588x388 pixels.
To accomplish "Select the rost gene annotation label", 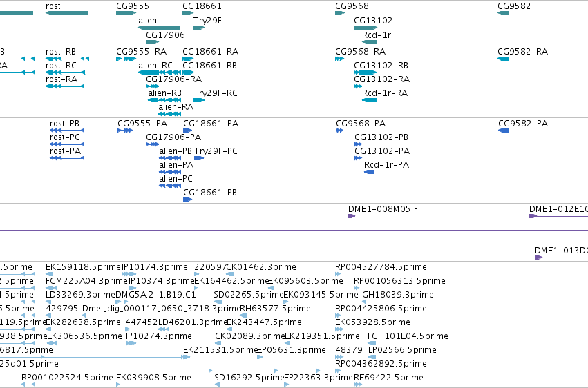I will click(x=53, y=6).
